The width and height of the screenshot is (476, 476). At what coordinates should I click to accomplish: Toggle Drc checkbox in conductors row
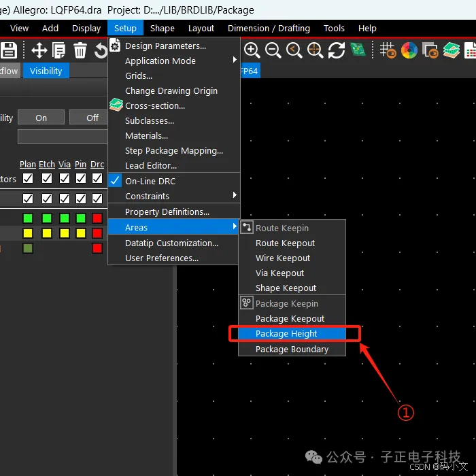97,178
